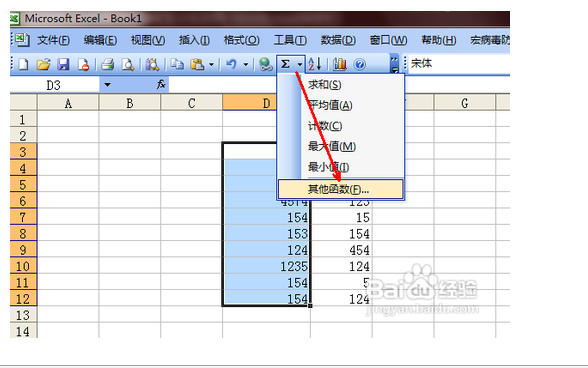Undo the last action
The image size is (588, 368).
(231, 65)
